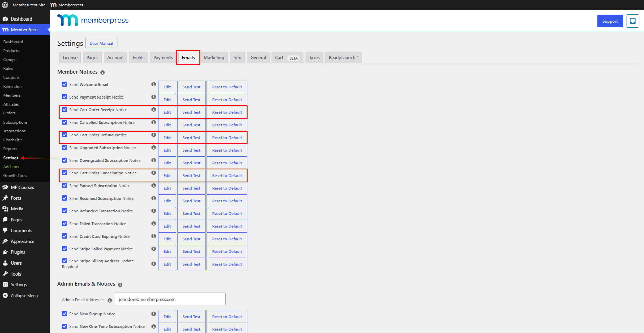Open the Cart BETA tab
Image resolution: width=644 pixels, height=333 pixels.
point(287,58)
